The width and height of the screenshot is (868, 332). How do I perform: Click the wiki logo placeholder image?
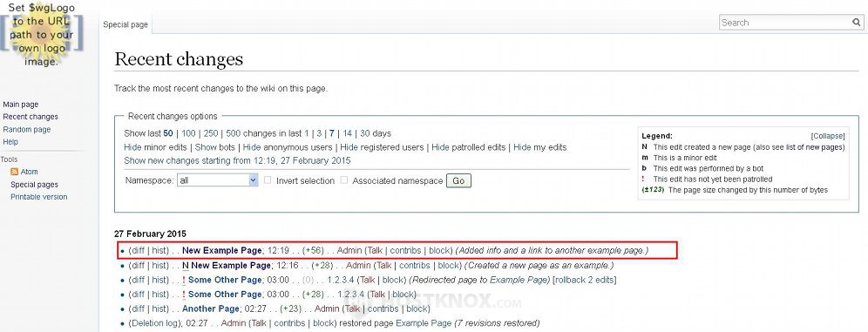tap(42, 34)
